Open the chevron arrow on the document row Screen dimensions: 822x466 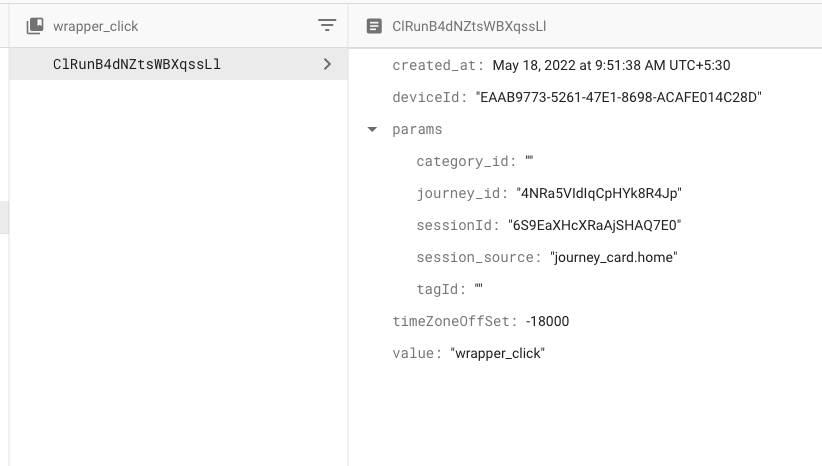[328, 64]
